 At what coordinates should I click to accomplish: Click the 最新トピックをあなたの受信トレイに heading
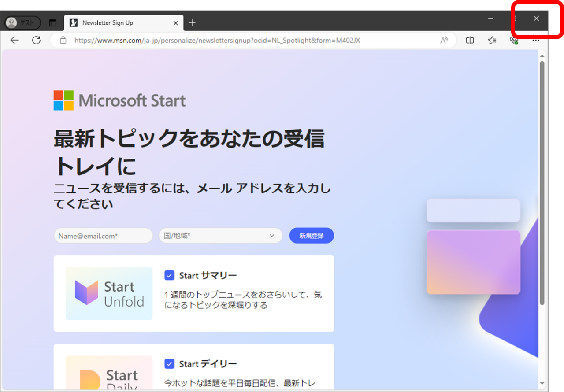coord(189,152)
